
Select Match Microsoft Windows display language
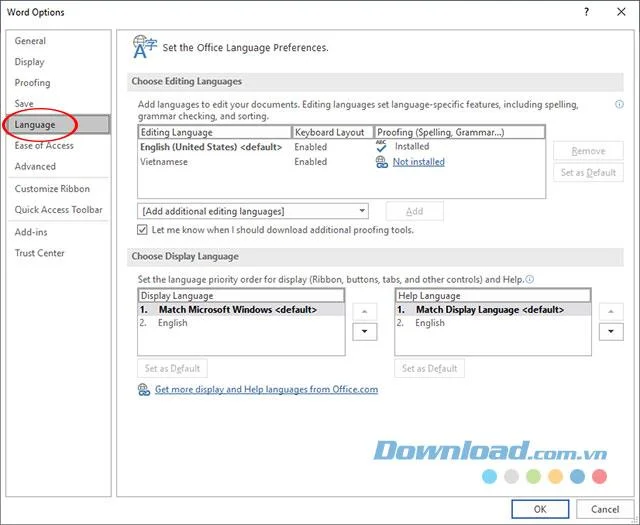[241, 310]
